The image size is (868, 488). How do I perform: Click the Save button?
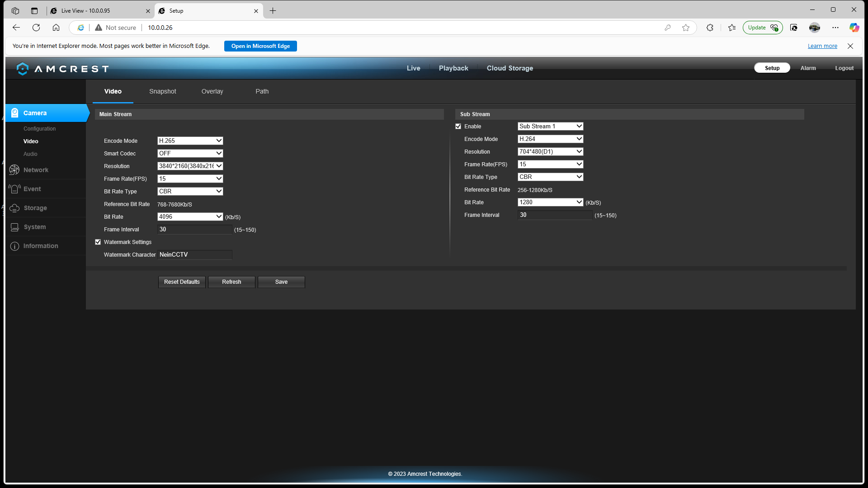coord(281,282)
